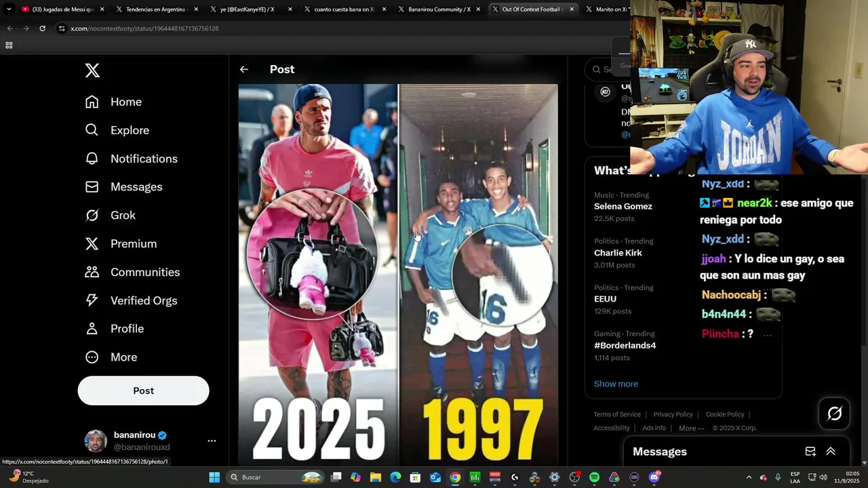The width and height of the screenshot is (868, 488).
Task: Open the Home icon in sidebar
Action: pyautogui.click(x=92, y=102)
